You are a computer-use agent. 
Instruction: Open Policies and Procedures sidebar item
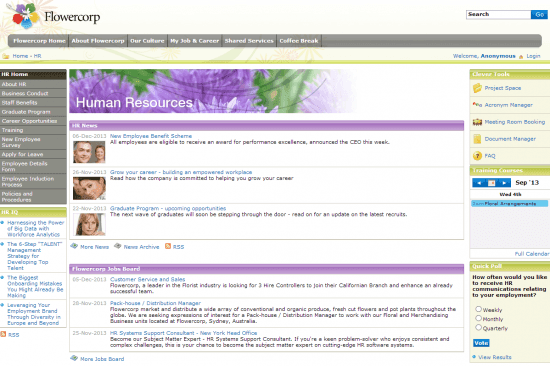pos(33,197)
